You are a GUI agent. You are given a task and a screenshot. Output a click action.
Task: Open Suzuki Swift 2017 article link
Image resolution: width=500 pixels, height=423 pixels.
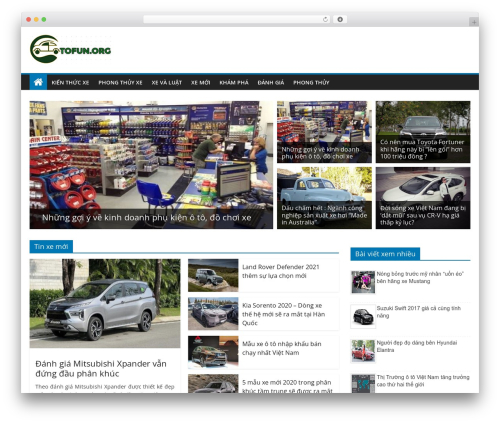(x=419, y=312)
